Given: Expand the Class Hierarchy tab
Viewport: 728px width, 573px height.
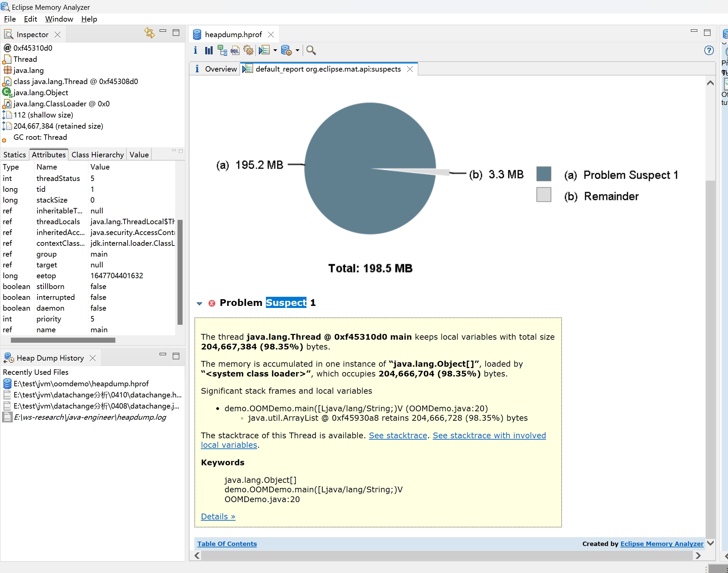Looking at the screenshot, I should pyautogui.click(x=98, y=155).
